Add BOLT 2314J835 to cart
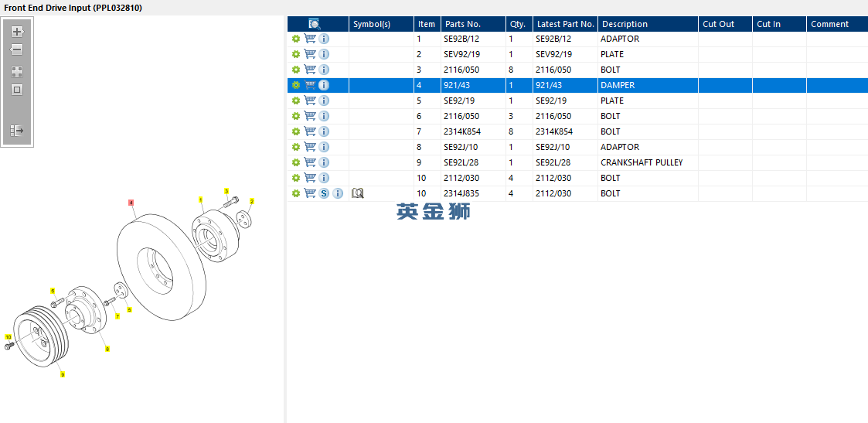The image size is (868, 423). (x=310, y=194)
